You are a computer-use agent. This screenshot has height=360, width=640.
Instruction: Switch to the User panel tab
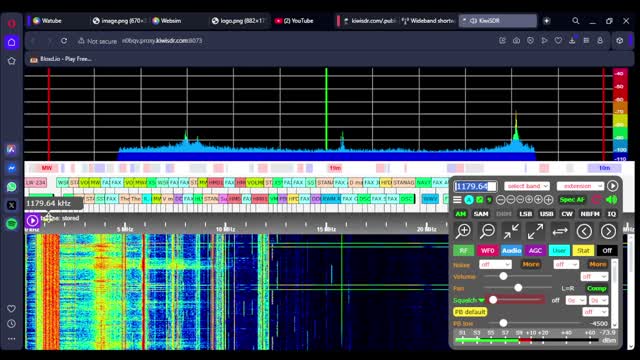coord(559,251)
